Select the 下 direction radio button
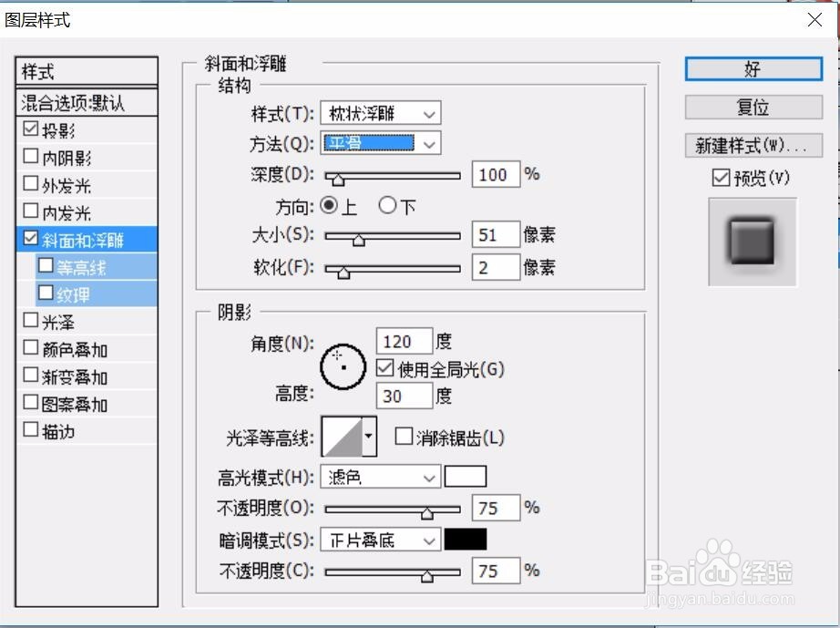This screenshot has width=840, height=628. click(x=387, y=205)
